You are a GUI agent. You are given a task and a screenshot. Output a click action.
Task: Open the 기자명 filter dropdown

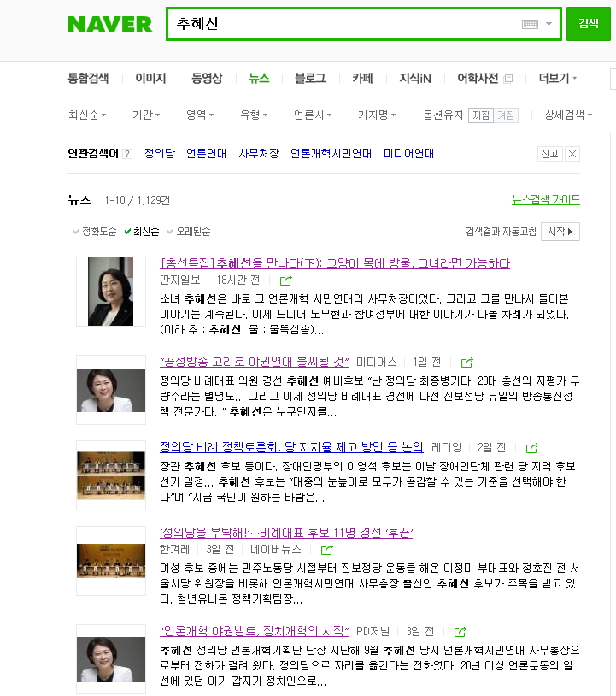[377, 115]
